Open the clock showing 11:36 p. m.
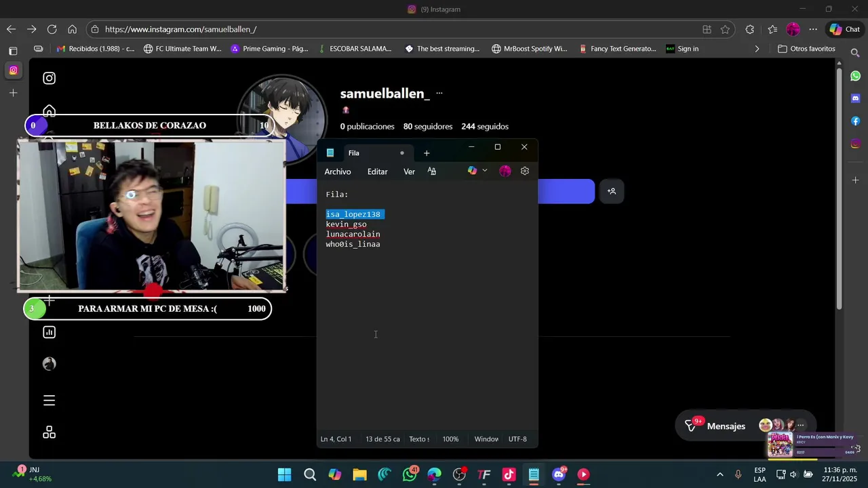The image size is (868, 488). [840, 474]
